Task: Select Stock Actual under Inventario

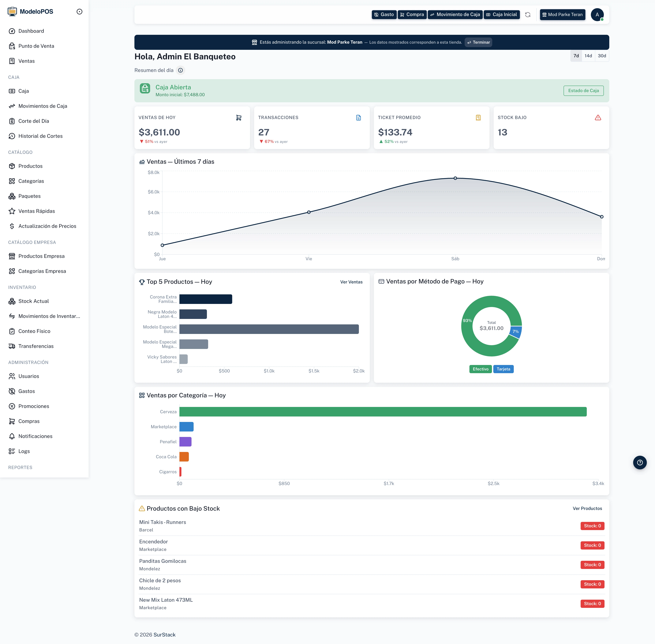Action: 33,301
